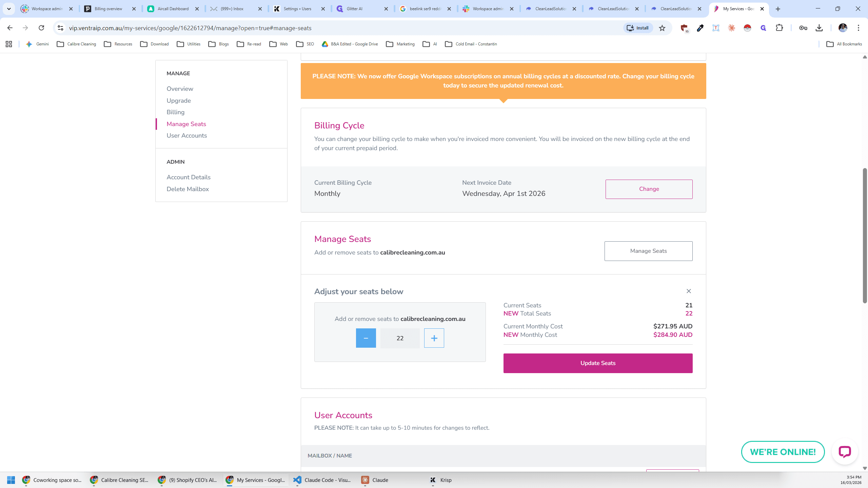This screenshot has width=868, height=488.
Task: Change the billing cycle
Action: pyautogui.click(x=649, y=189)
